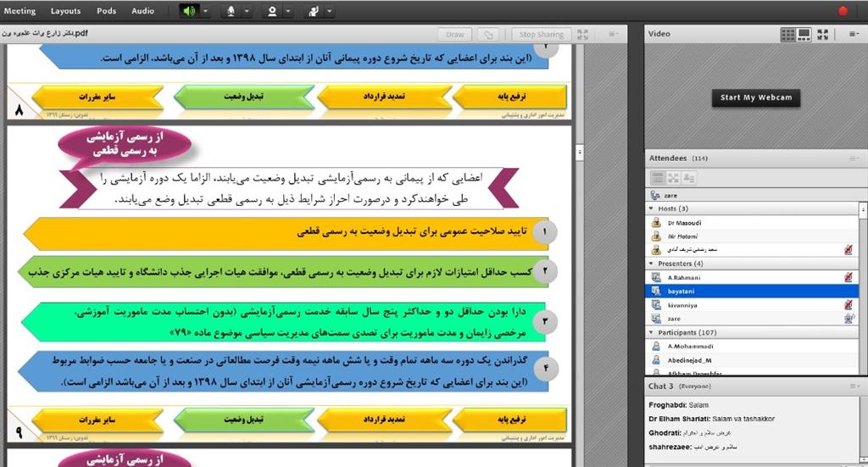Click presenter icon beside kivanniya
The width and height of the screenshot is (868, 467).
[657, 305]
